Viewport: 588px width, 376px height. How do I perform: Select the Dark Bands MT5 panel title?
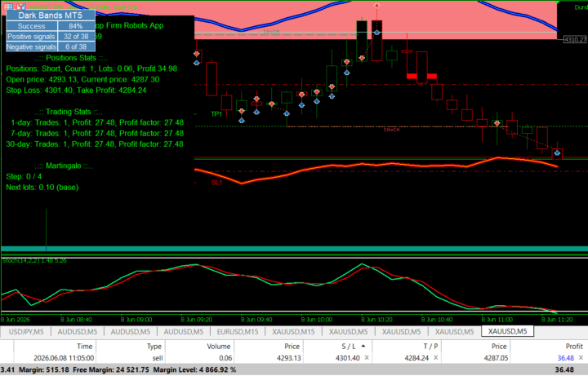coord(51,15)
